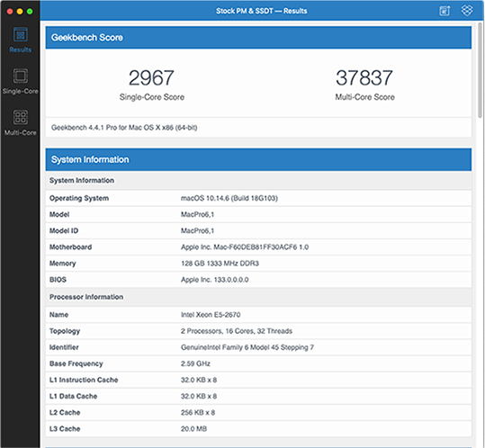Click the macOS 10.14.6 (Build 18G103) value
485x448 pixels.
229,198
